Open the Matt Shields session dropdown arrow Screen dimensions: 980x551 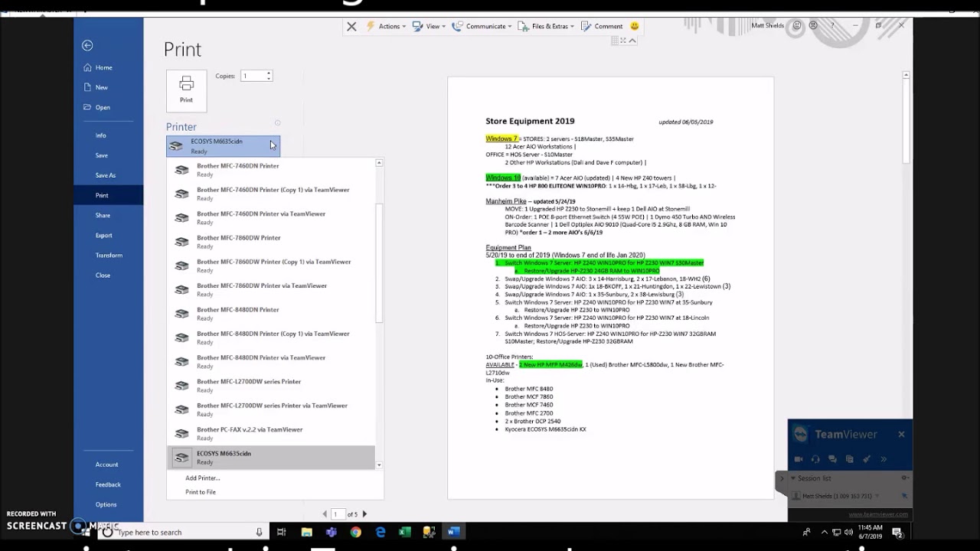tap(877, 496)
